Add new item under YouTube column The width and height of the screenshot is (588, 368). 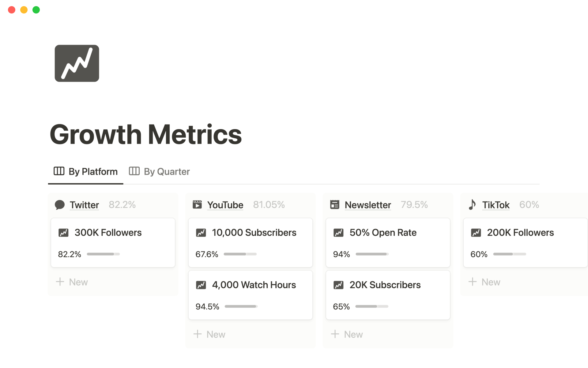tap(209, 334)
